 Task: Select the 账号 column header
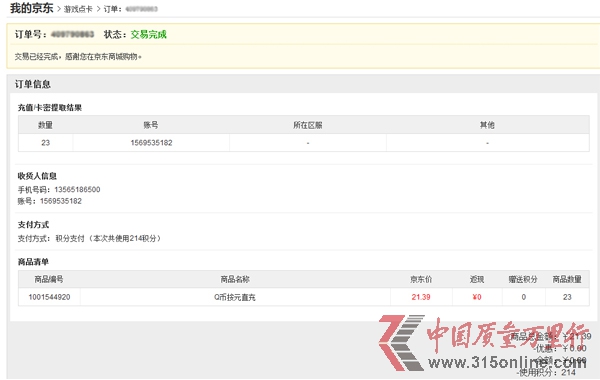[151, 125]
